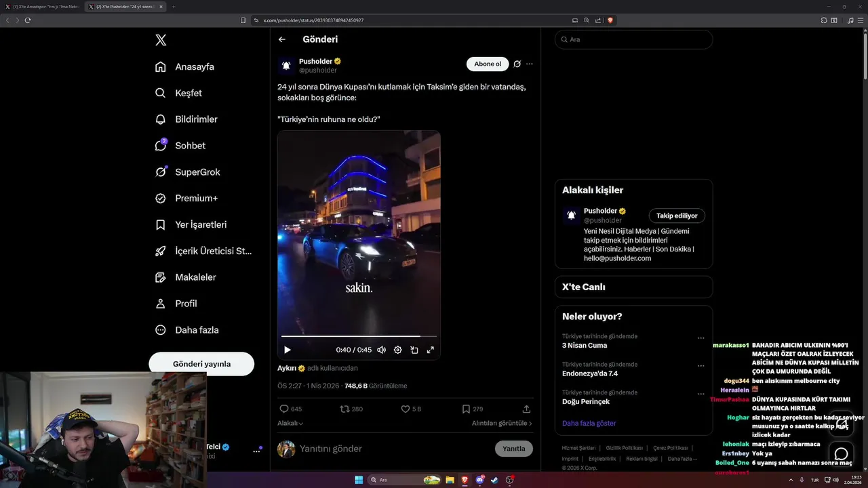Repost the post with 280 reposts
Viewport: 868px width, 488px height.
(351, 409)
